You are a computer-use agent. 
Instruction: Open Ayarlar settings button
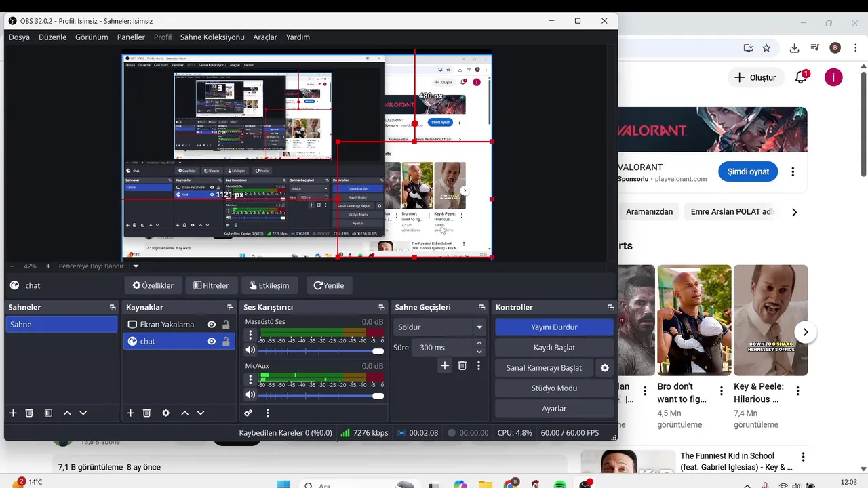(x=554, y=409)
